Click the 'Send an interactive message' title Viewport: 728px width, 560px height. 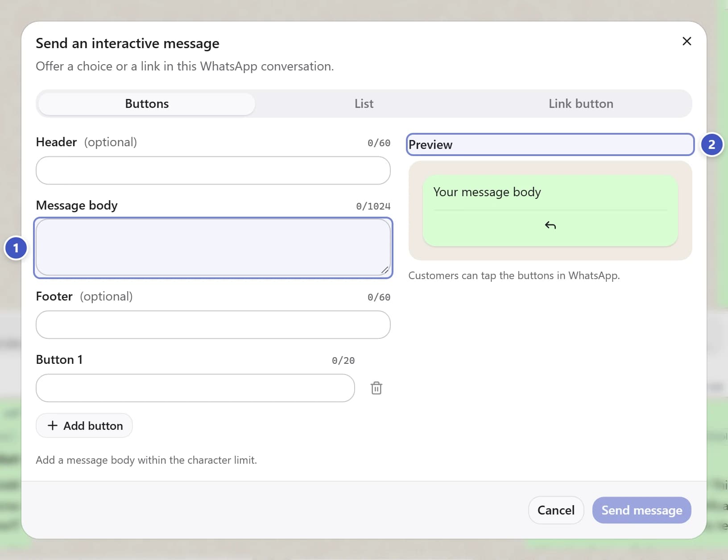[128, 43]
